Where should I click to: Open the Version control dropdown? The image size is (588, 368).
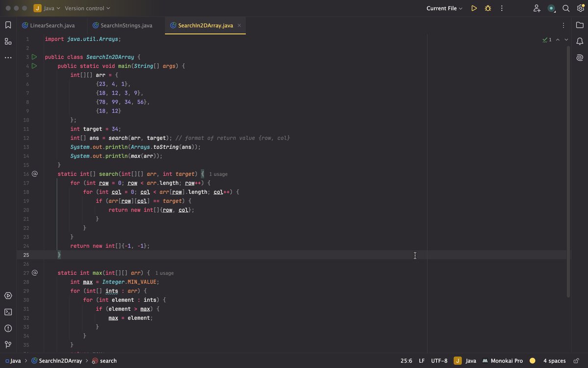(87, 8)
